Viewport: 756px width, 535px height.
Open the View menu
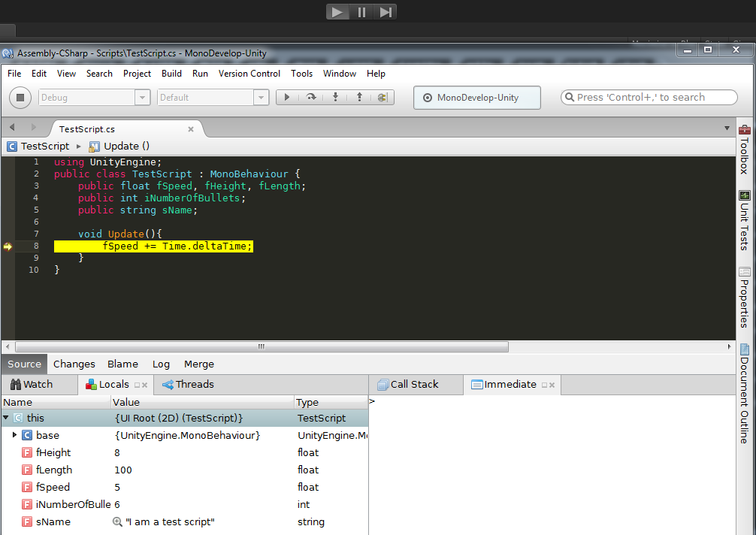click(x=67, y=73)
